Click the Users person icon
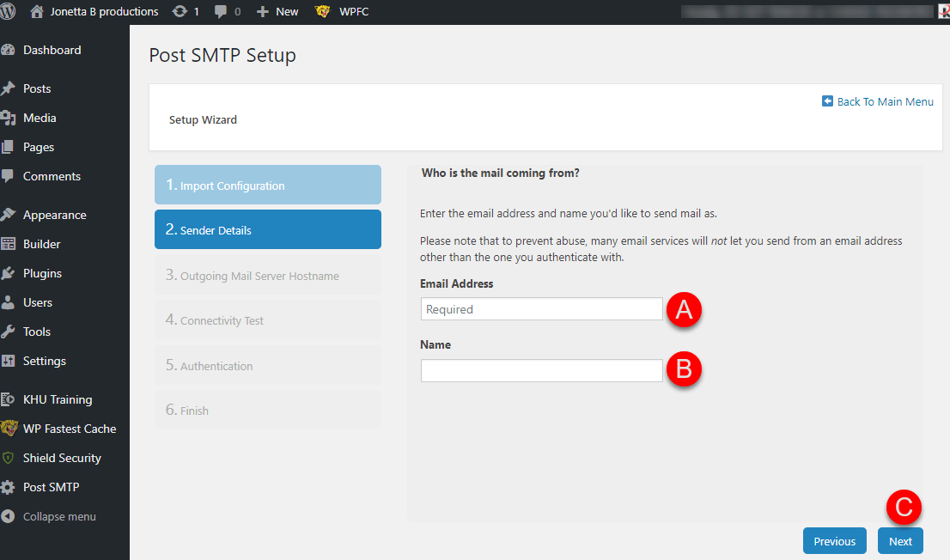Screen dimensions: 950x560 coord(8,301)
